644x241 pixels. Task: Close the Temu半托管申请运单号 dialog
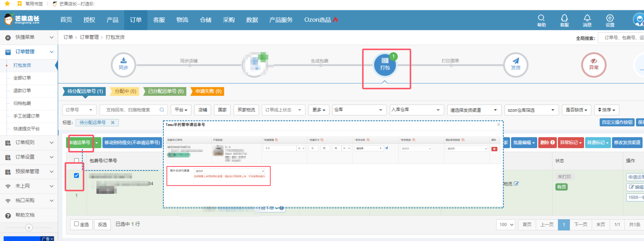pos(499,124)
